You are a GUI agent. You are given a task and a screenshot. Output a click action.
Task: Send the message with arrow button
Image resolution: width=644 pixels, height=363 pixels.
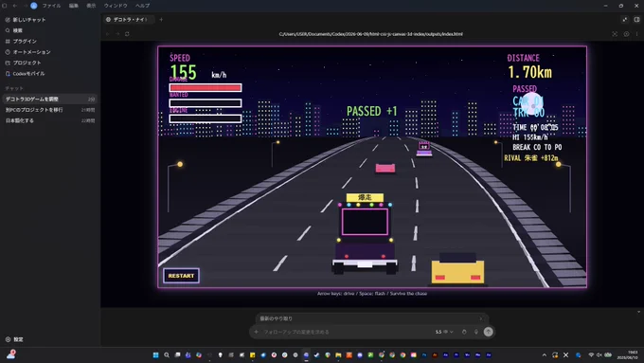click(488, 332)
